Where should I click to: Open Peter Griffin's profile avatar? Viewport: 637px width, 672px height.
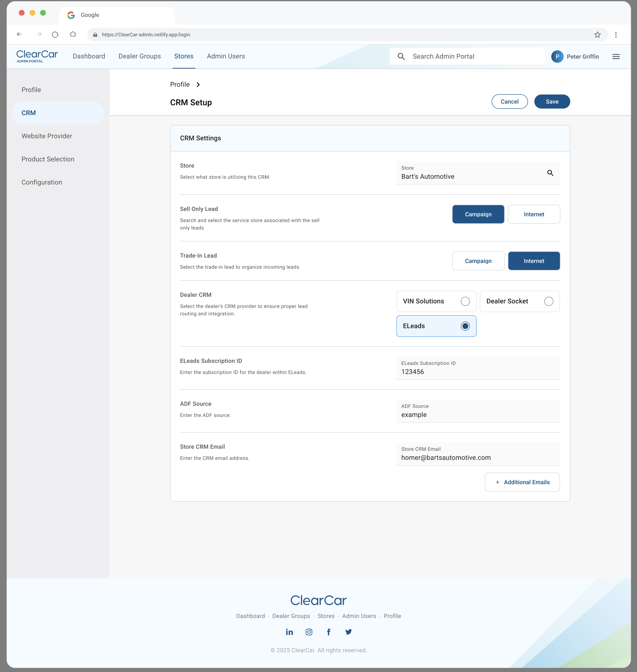(557, 57)
